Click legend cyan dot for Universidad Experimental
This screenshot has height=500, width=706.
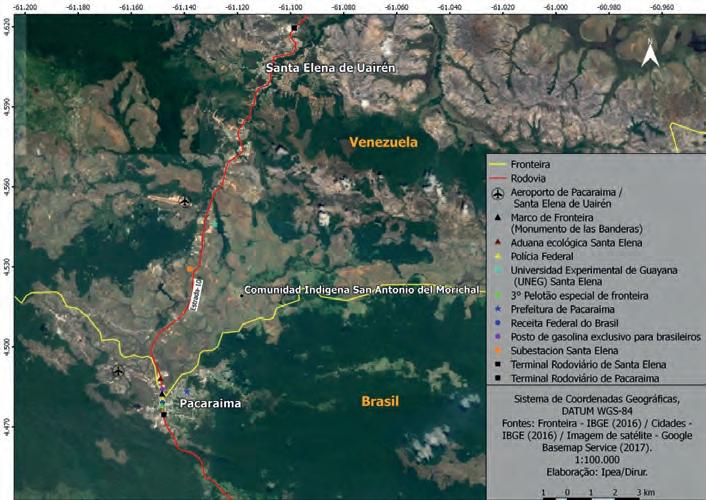[x=498, y=270]
